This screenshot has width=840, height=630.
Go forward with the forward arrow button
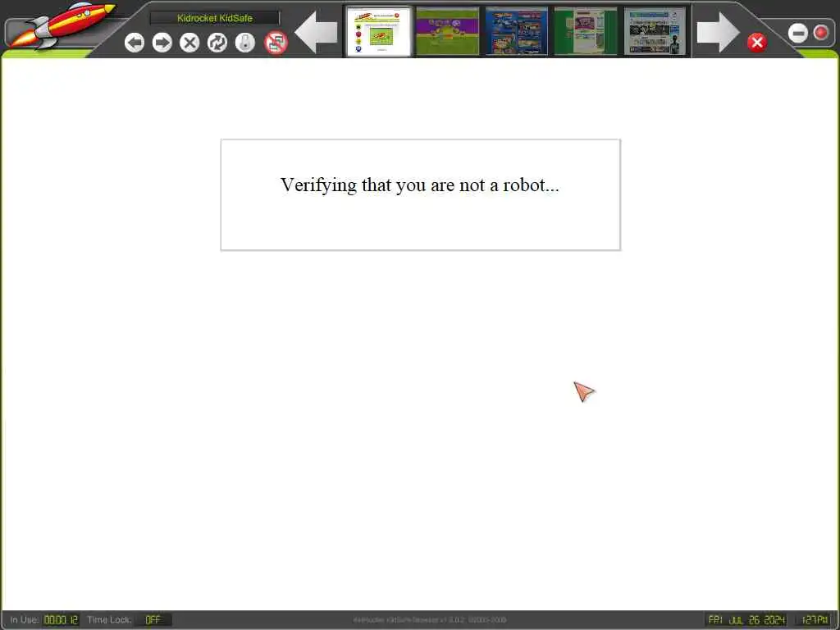[x=162, y=43]
